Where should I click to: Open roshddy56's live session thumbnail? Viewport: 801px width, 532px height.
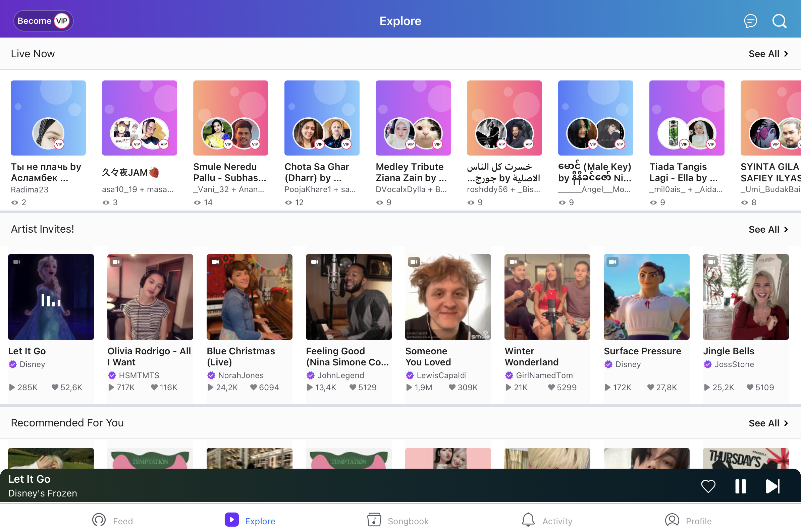point(504,118)
